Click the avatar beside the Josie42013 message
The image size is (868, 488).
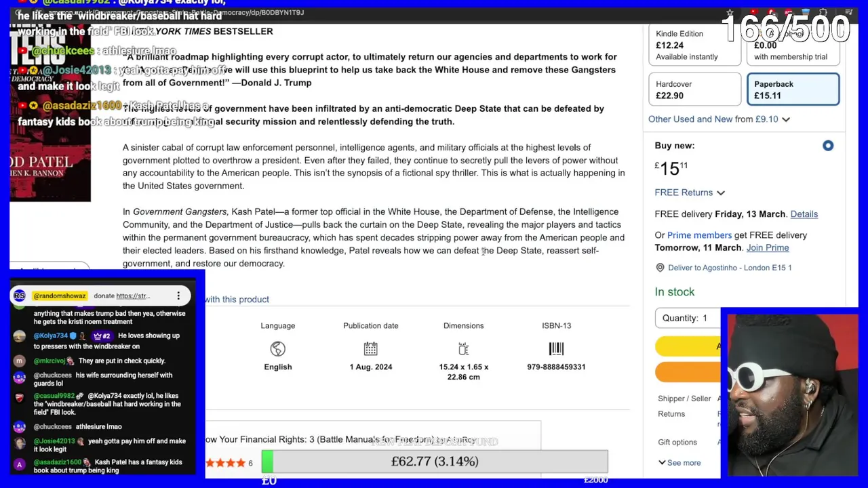[x=19, y=443]
